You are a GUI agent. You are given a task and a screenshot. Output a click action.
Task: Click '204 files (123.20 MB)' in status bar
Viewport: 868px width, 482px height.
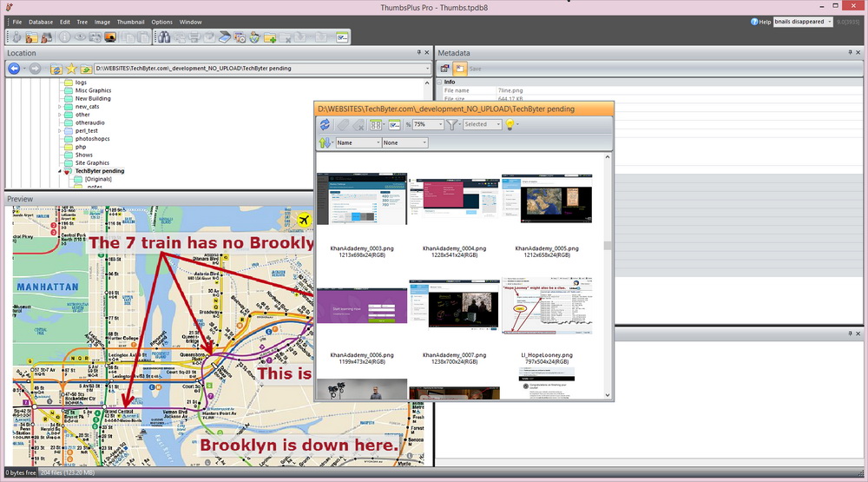pos(68,472)
